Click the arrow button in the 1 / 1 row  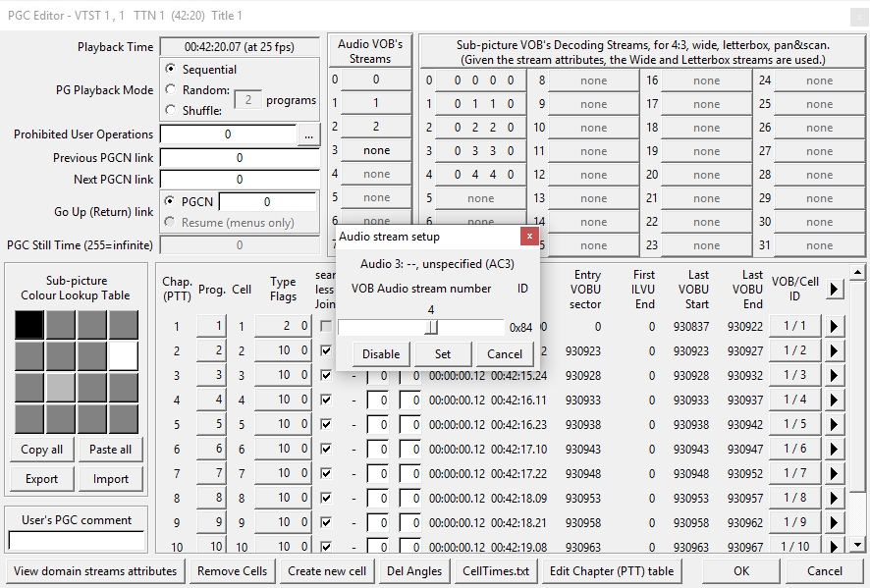pos(834,327)
